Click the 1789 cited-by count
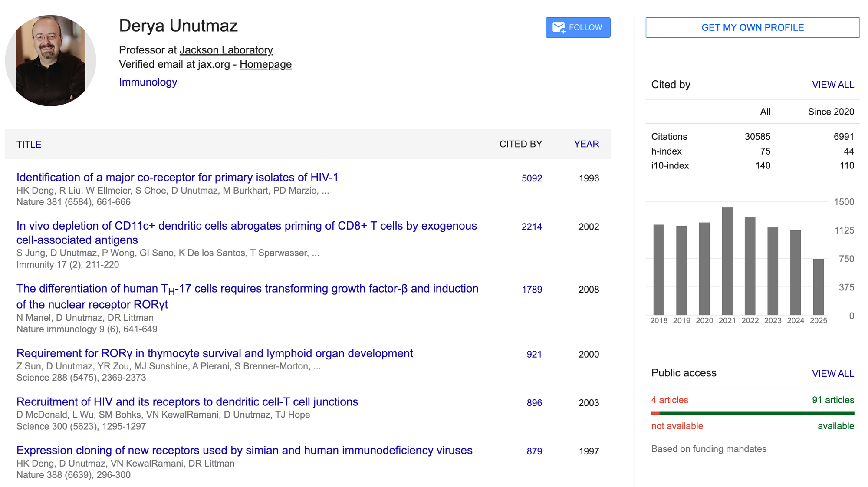This screenshot has width=868, height=487. 531,290
